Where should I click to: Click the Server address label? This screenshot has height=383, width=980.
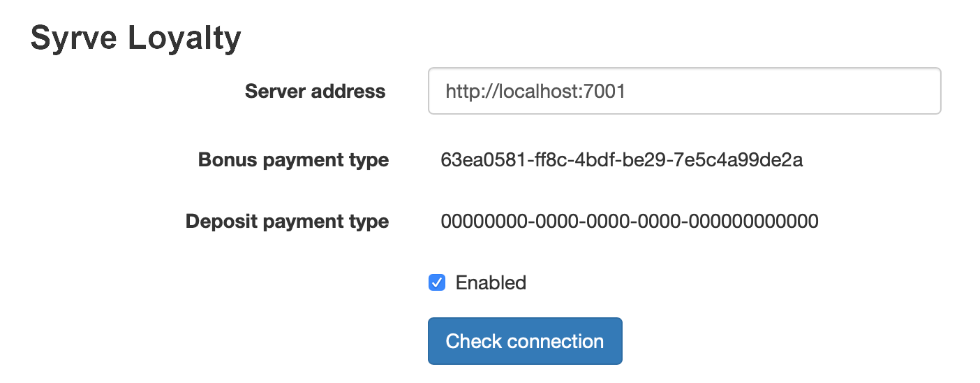(x=315, y=91)
